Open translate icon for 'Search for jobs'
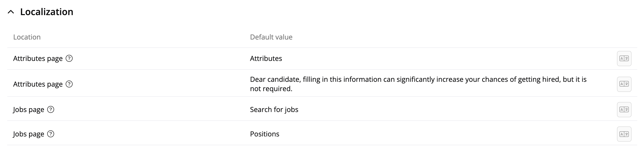644x147 pixels. tap(624, 109)
